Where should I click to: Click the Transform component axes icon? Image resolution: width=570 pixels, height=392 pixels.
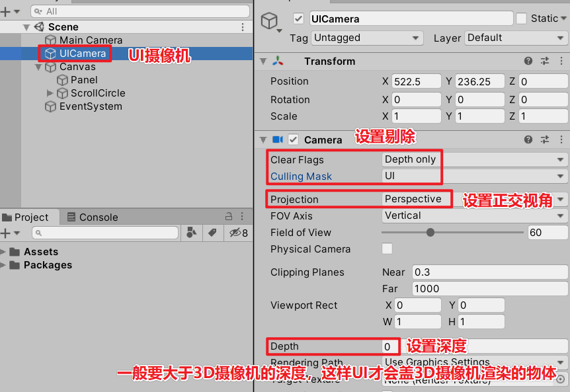(278, 61)
